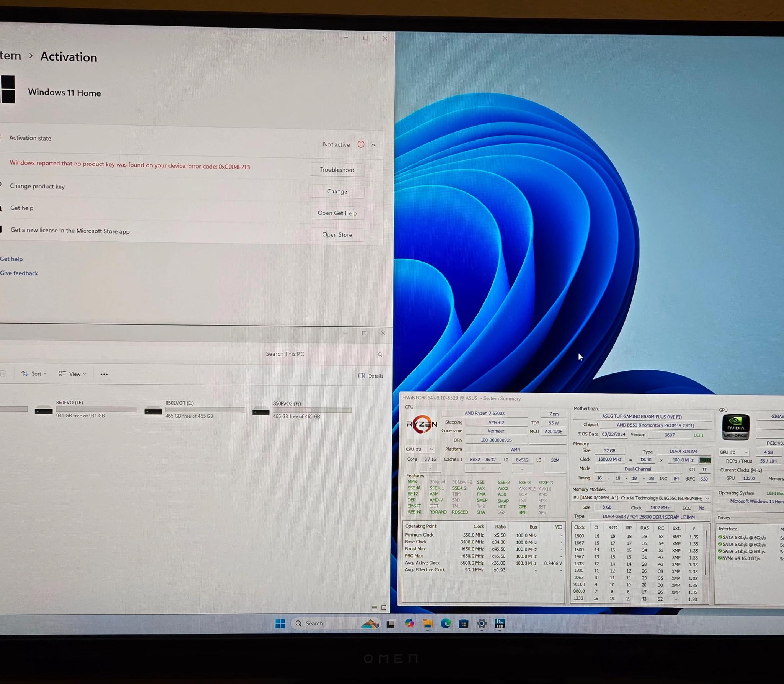Switch Explorer to large thumbnails view icon
This screenshot has height=684, width=784.
pyautogui.click(x=384, y=608)
